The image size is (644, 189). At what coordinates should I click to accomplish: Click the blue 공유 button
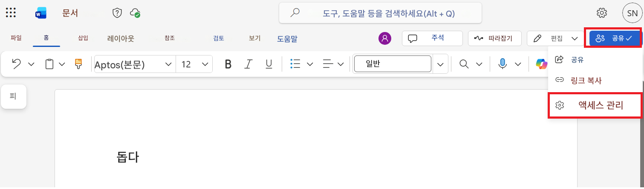click(615, 38)
